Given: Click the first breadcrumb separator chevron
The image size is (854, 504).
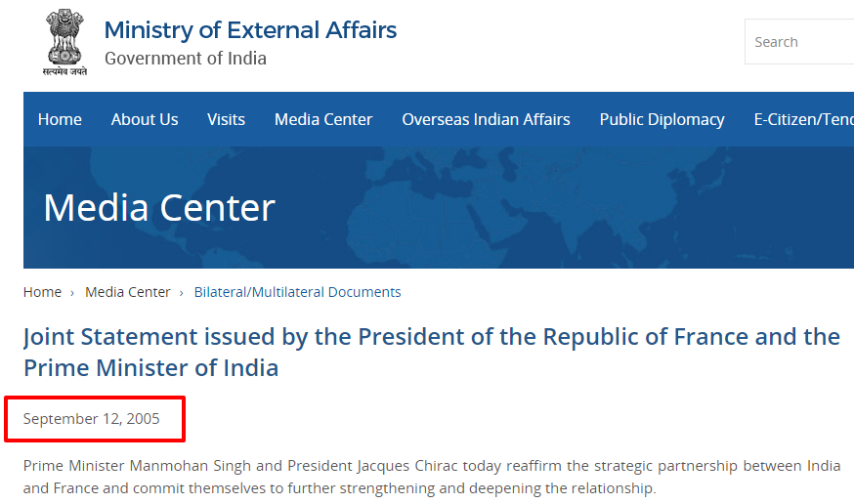Looking at the screenshot, I should click(x=72, y=293).
